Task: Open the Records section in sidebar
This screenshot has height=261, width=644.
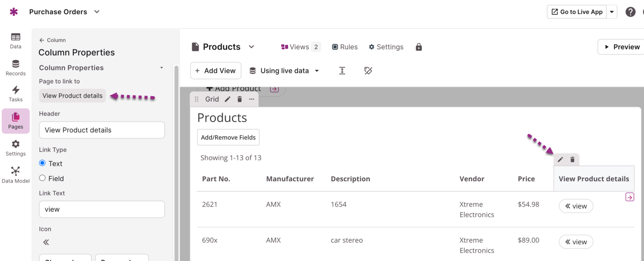Action: pos(15,68)
